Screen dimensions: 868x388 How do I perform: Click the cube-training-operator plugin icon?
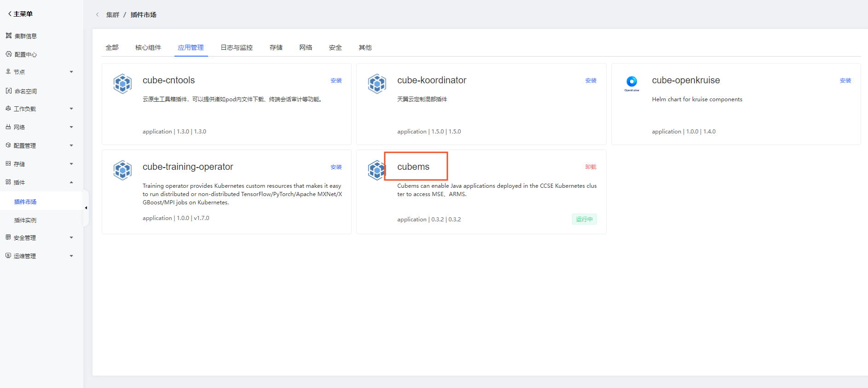point(122,170)
